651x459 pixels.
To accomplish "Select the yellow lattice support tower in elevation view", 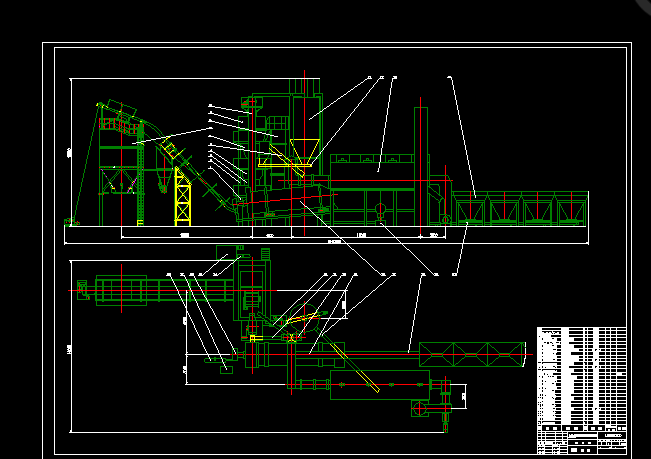I will coord(183,196).
